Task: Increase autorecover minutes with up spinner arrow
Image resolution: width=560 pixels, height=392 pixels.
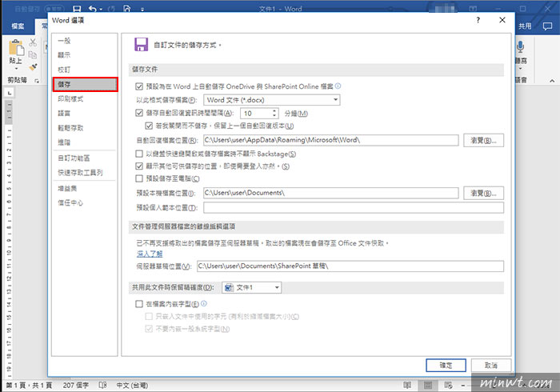Action: pyautogui.click(x=274, y=111)
